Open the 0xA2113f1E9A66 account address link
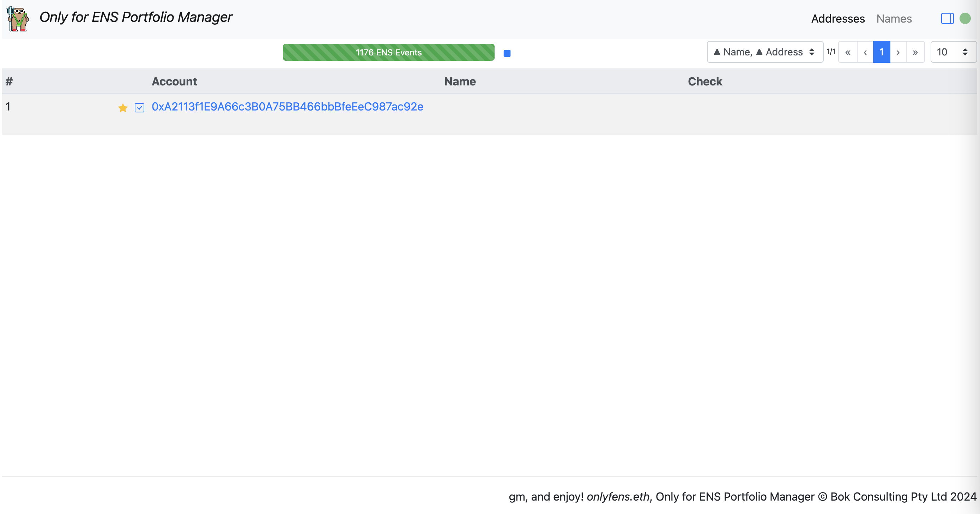 (x=287, y=107)
